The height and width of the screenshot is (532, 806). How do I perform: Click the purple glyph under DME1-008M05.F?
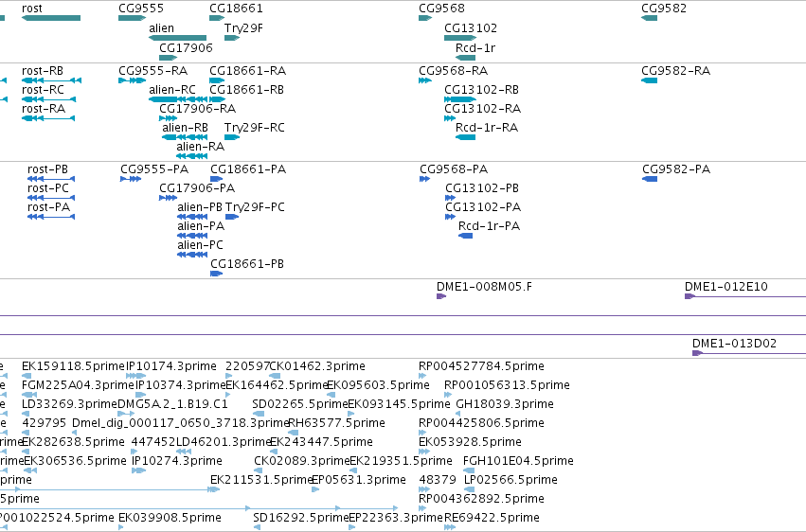[x=440, y=296]
